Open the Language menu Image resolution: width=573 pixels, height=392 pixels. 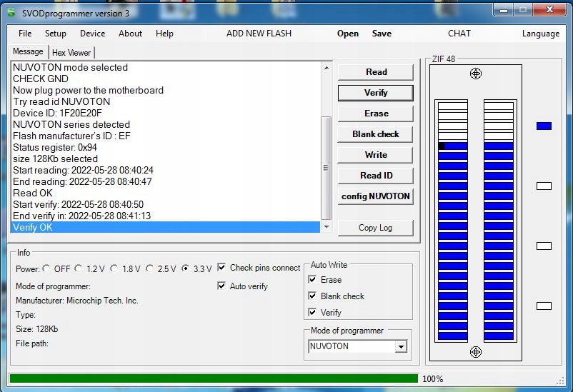pos(540,34)
